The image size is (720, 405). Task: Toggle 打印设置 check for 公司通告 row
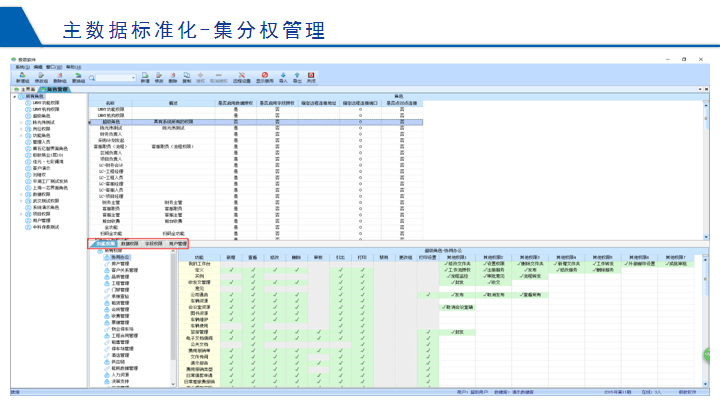(428, 295)
